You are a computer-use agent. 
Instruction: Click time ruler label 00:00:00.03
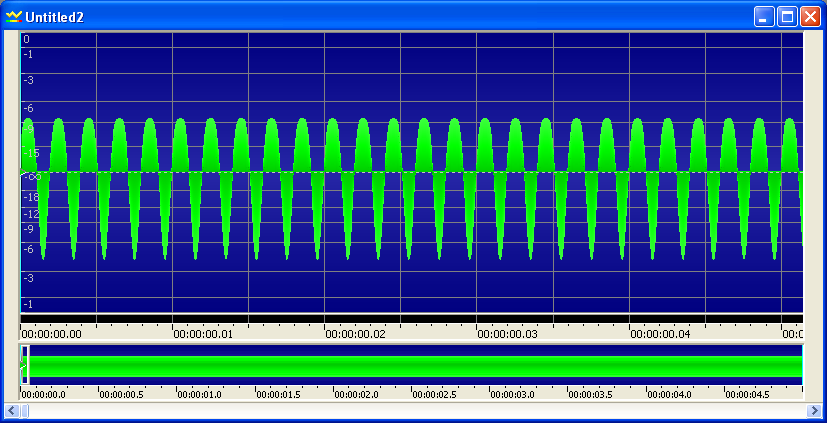point(507,334)
